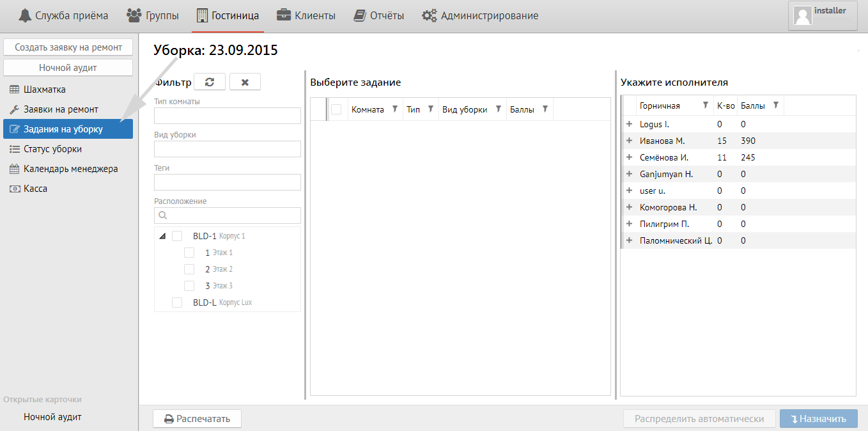868x431 pixels.
Task: Open the Служба приёма menu
Action: tap(63, 15)
